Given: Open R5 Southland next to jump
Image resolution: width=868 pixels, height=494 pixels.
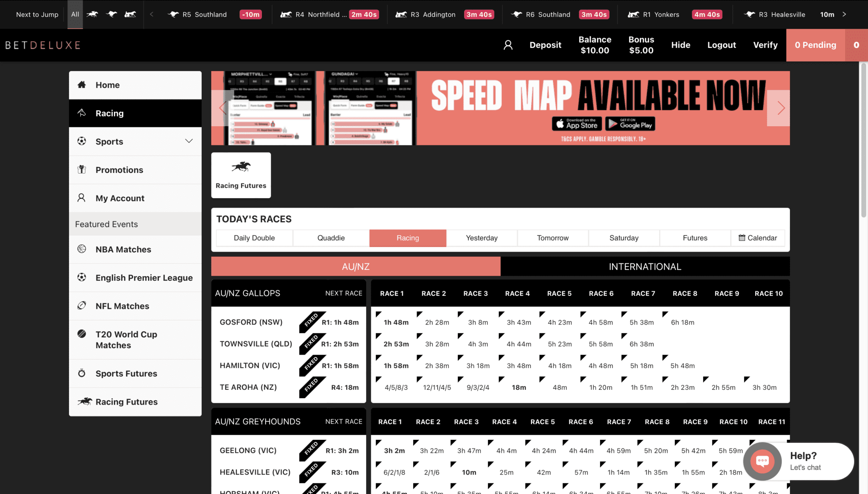Looking at the screenshot, I should pyautogui.click(x=215, y=14).
